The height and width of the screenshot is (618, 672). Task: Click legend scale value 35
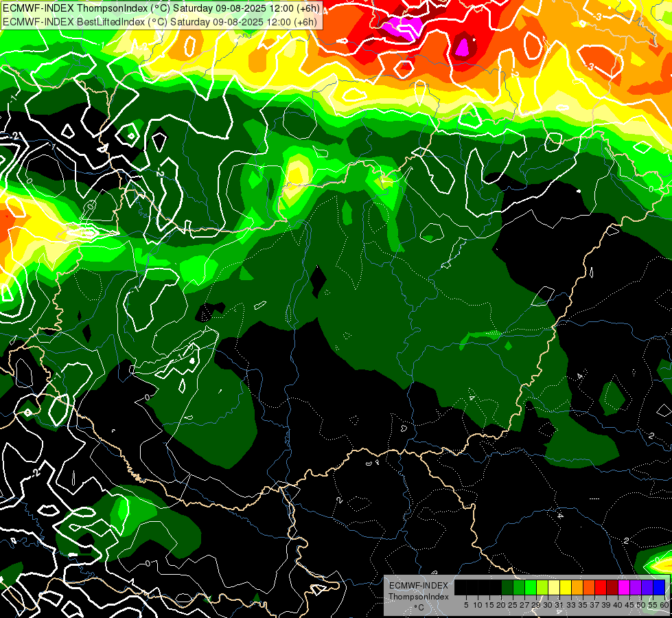click(x=583, y=605)
